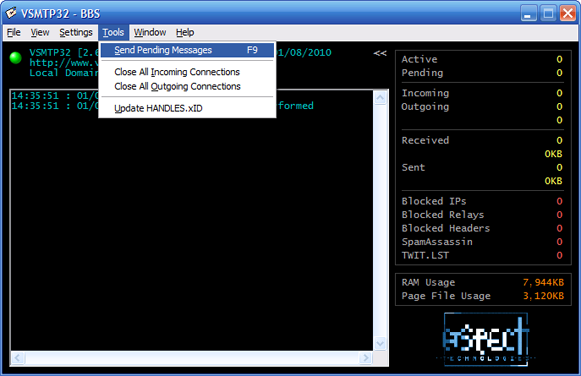Click the 3,120KB page file value
Viewport: 581px width, 376px height.
pos(543,296)
